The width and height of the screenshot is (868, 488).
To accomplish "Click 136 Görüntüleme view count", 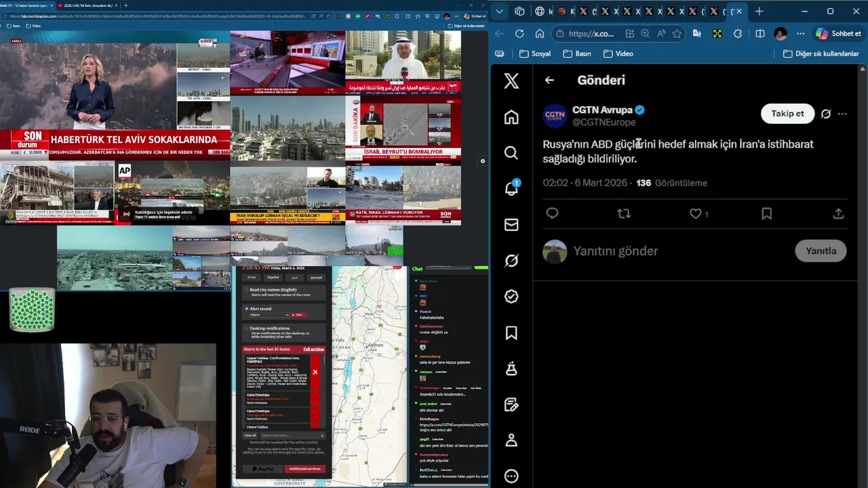I will point(671,183).
